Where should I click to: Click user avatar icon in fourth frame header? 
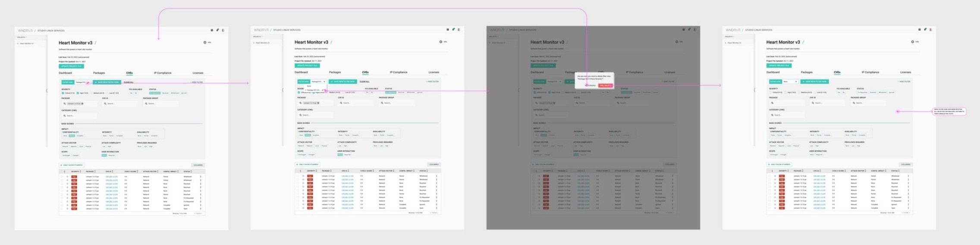point(931,29)
